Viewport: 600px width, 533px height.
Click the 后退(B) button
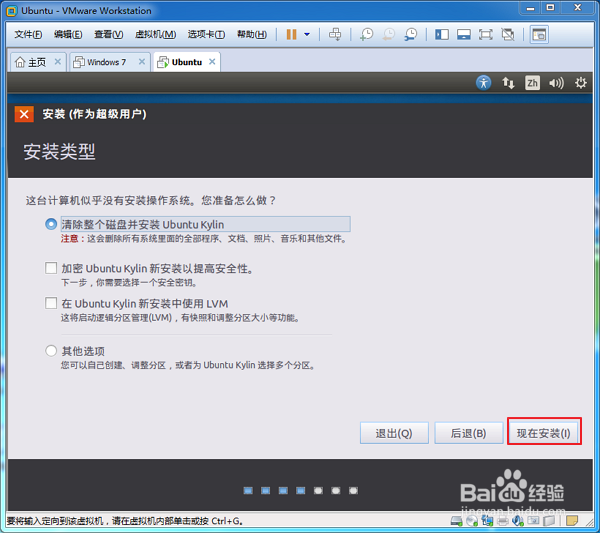click(x=469, y=433)
